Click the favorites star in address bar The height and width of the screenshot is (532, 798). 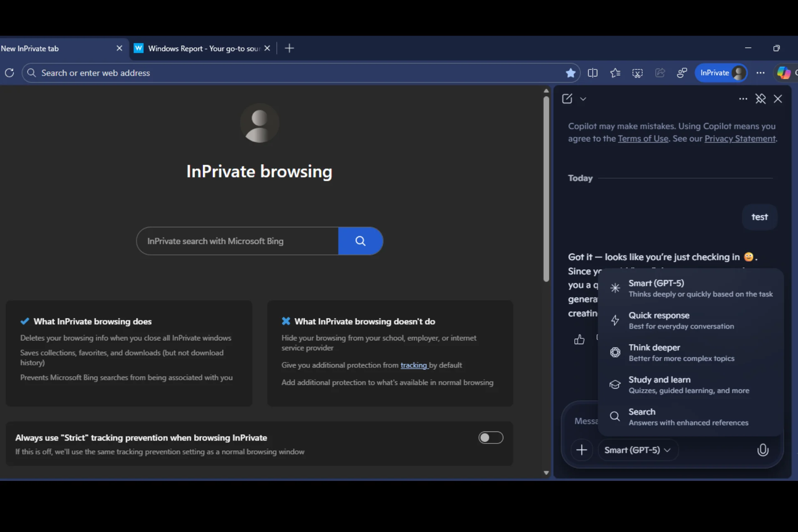(x=570, y=73)
